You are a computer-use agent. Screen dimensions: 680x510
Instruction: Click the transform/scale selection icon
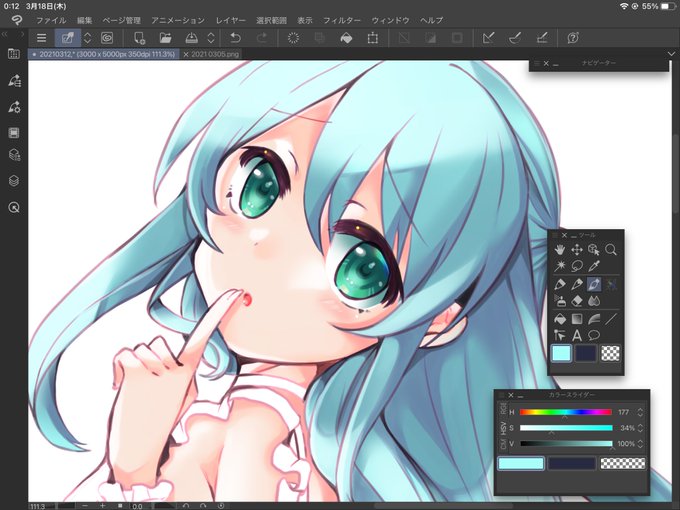pos(373,38)
